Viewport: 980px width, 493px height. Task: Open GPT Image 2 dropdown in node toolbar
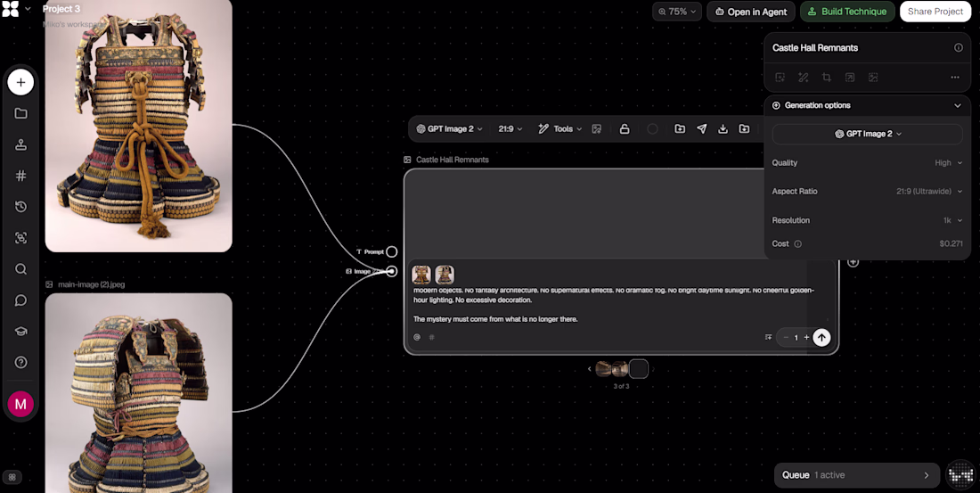449,129
